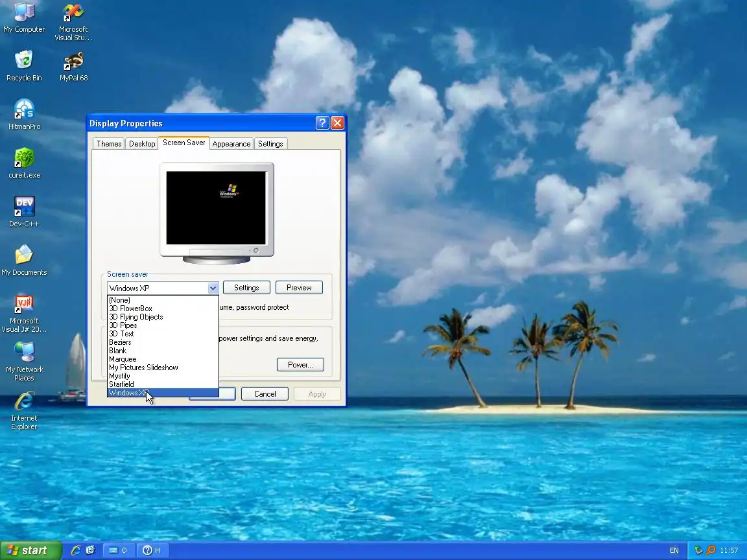This screenshot has height=560, width=747.
Task: Choose Marquee screen saver
Action: tap(163, 359)
